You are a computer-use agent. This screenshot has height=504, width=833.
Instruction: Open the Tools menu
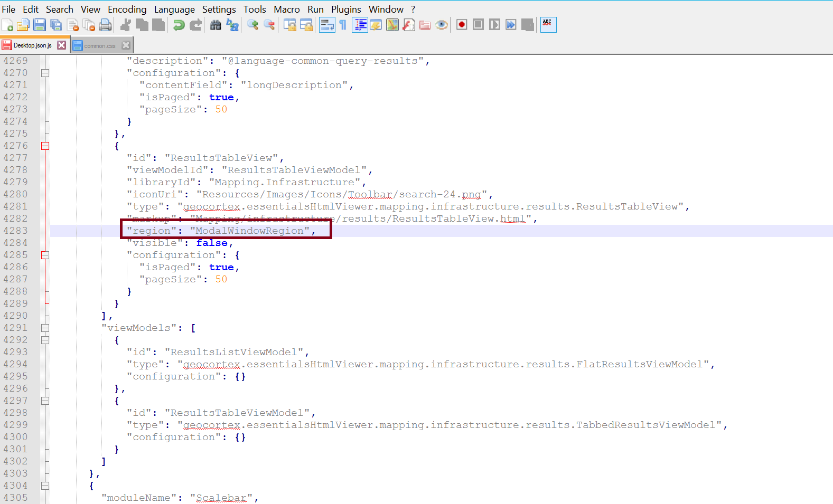255,9
